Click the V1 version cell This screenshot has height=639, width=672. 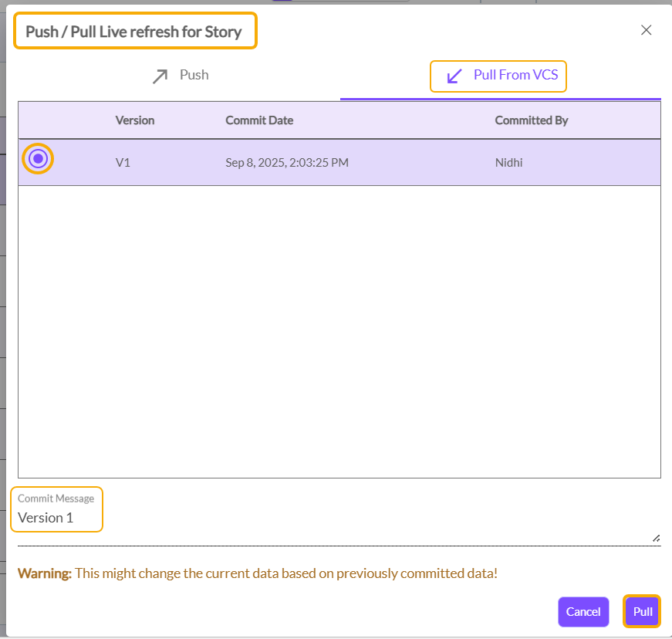pos(123,163)
